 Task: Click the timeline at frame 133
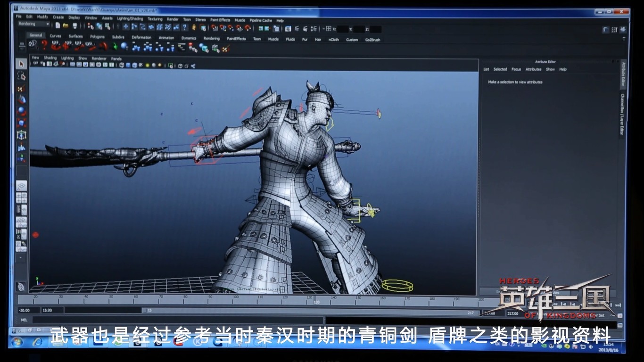click(x=316, y=301)
